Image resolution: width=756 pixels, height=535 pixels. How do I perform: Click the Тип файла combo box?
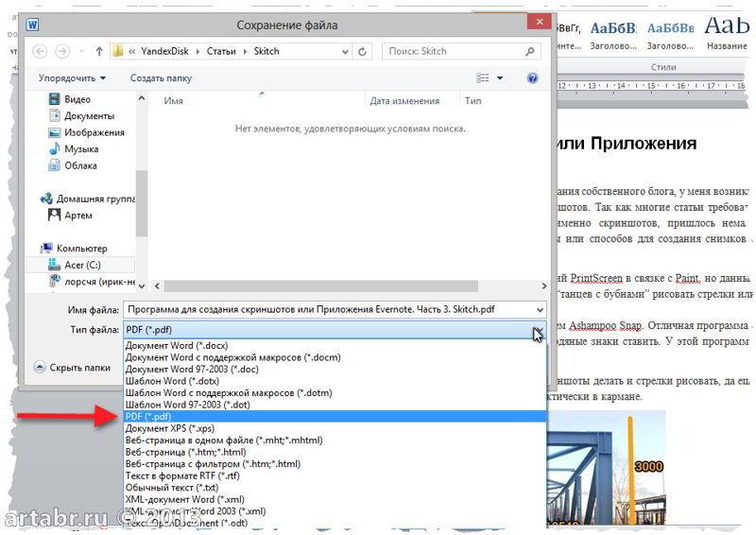(x=335, y=330)
